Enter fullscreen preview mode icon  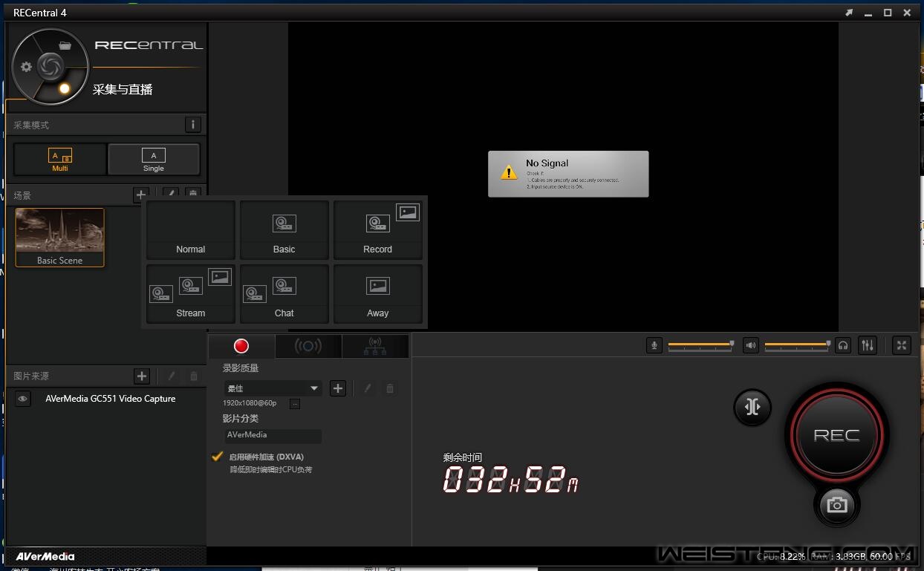pyautogui.click(x=901, y=345)
